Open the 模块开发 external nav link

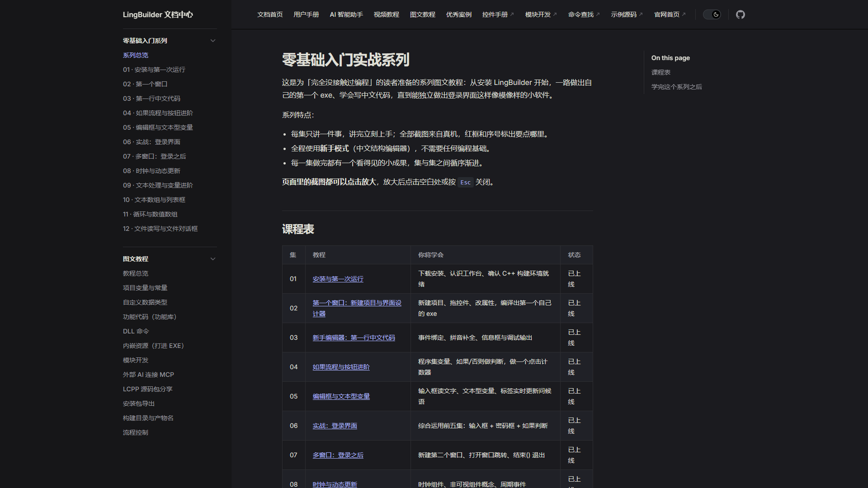[541, 14]
